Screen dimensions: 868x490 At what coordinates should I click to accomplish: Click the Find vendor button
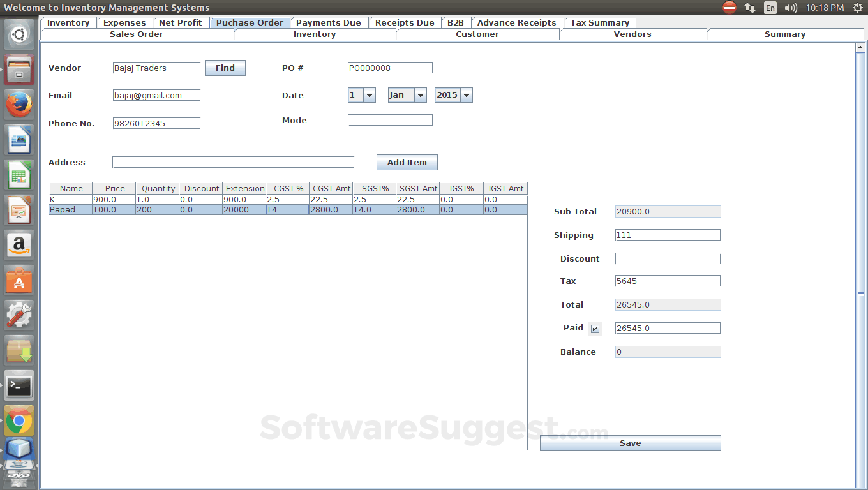pos(225,68)
